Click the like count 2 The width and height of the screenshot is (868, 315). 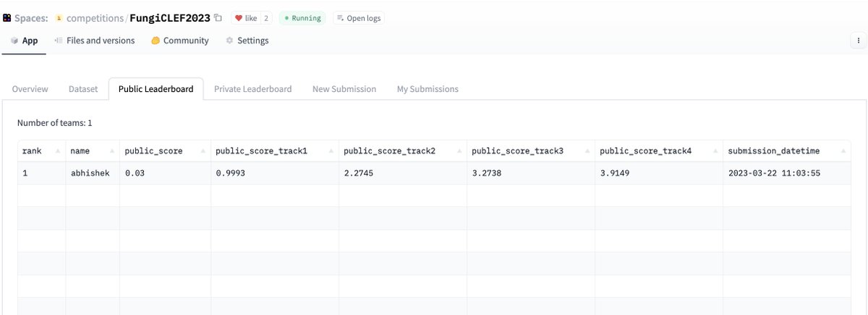tap(267, 18)
